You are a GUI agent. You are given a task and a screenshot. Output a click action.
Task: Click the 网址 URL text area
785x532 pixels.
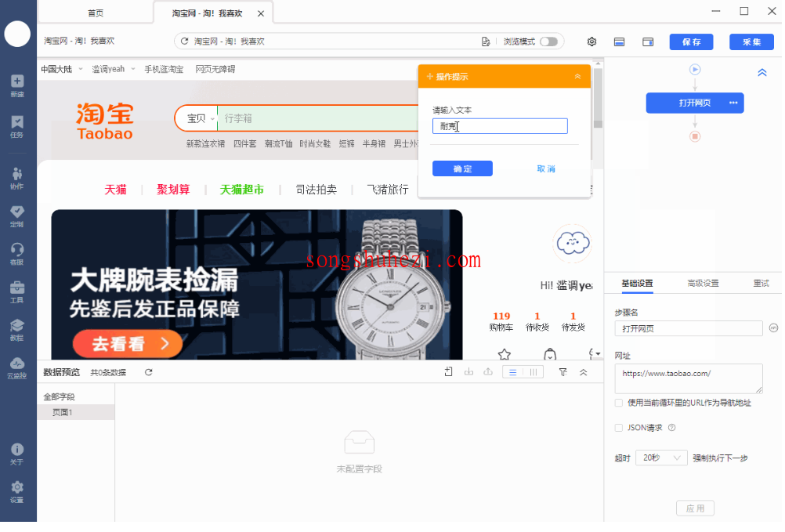(689, 378)
